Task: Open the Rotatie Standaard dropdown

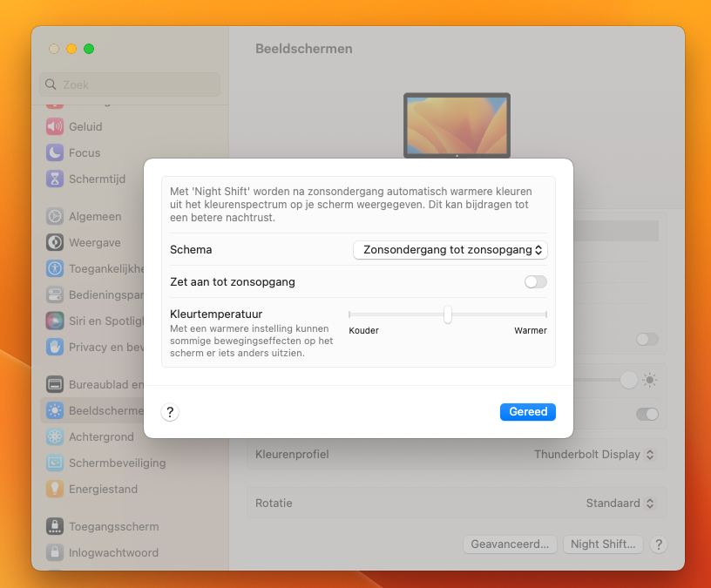Action: point(620,503)
